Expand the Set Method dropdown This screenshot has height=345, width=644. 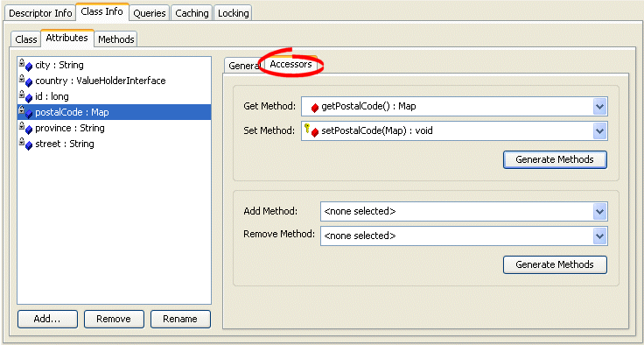tap(600, 131)
